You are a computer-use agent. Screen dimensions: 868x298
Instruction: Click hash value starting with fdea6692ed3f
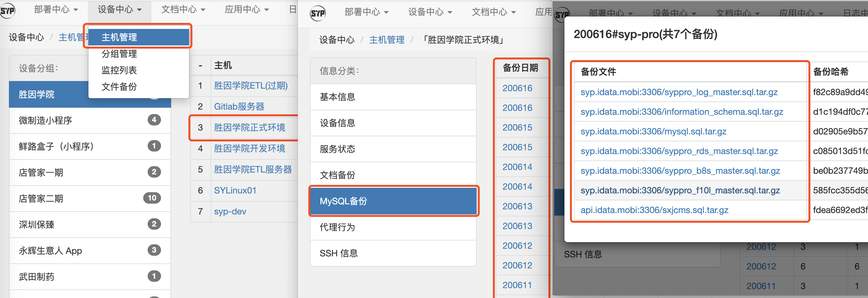click(x=840, y=210)
